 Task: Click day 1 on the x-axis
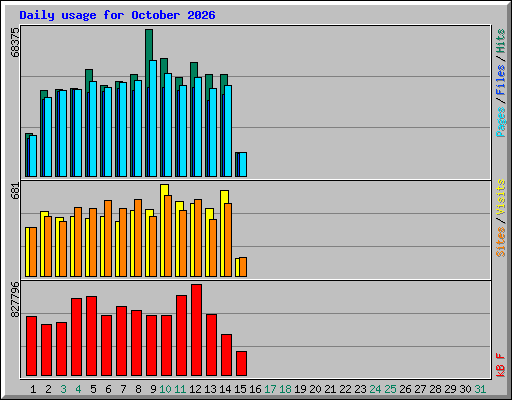[x=33, y=389]
